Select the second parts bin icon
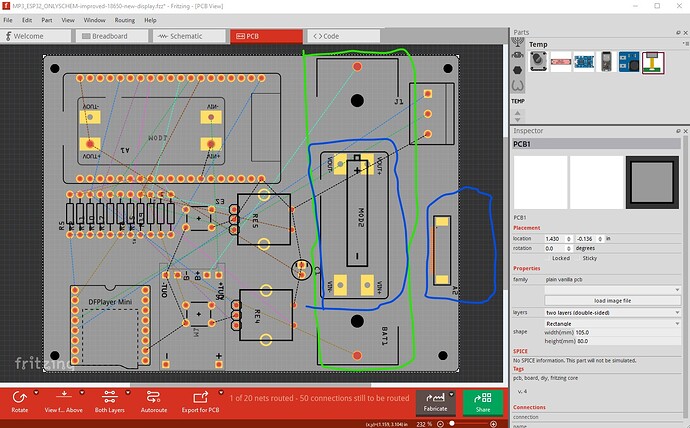690x428 pixels. pyautogui.click(x=518, y=55)
